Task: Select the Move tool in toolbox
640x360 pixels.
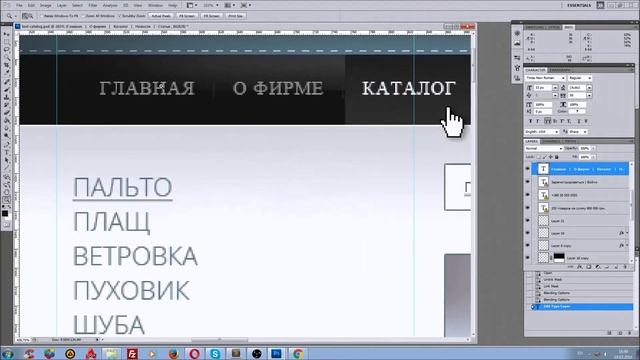Action: click(7, 34)
